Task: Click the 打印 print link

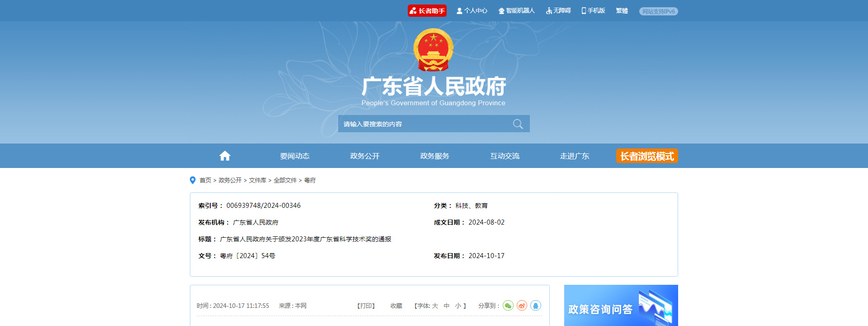Action: (x=366, y=306)
